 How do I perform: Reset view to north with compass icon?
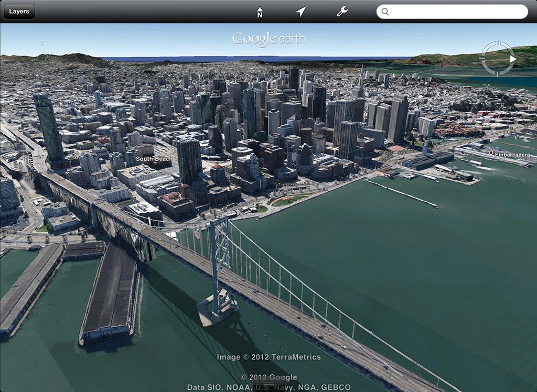(x=260, y=12)
